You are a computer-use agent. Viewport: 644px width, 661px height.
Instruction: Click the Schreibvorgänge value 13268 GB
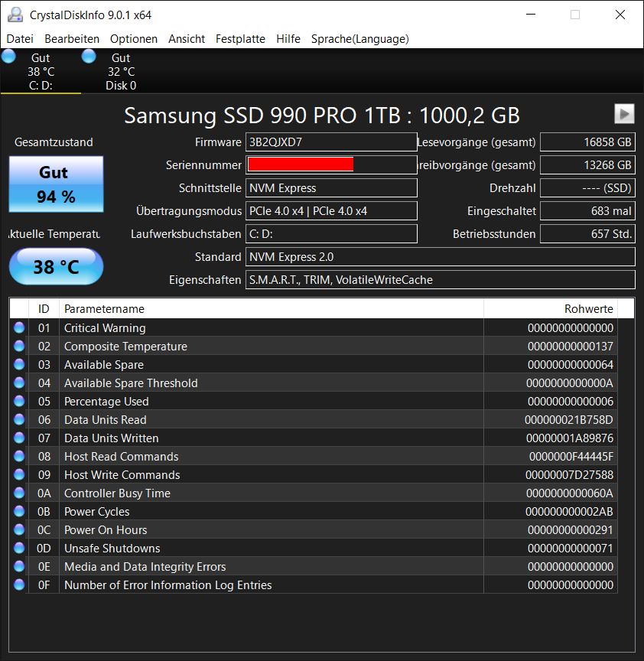(x=587, y=164)
